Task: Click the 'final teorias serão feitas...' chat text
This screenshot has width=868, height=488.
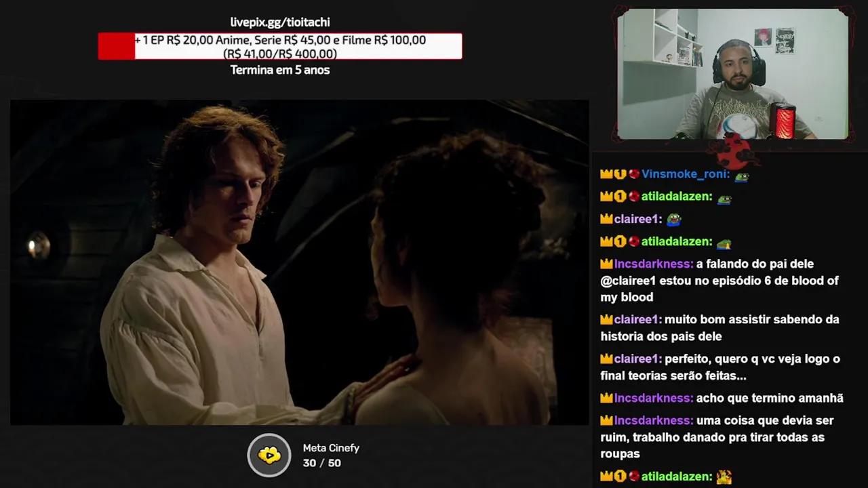Action: 673,375
